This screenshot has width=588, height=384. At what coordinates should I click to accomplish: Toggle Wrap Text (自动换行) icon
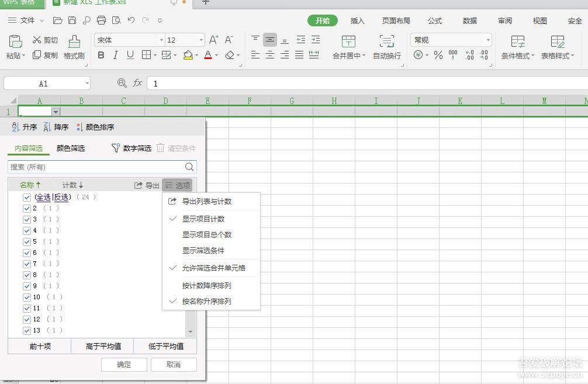(x=386, y=41)
